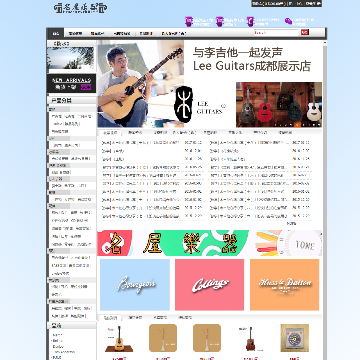This screenshot has height=360, width=360.
Task: Open the dark cutaway acoustic guitar product thumbnail
Action: coord(251,338)
